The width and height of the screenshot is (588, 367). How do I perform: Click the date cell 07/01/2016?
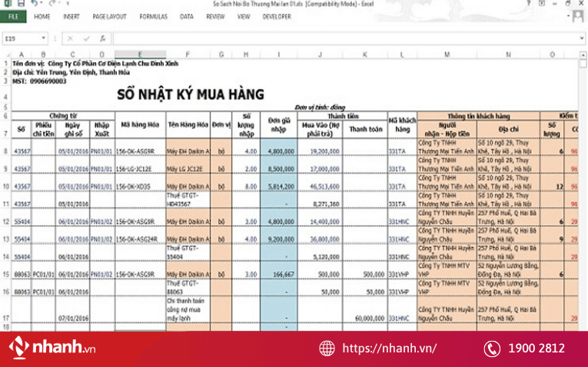73,309
